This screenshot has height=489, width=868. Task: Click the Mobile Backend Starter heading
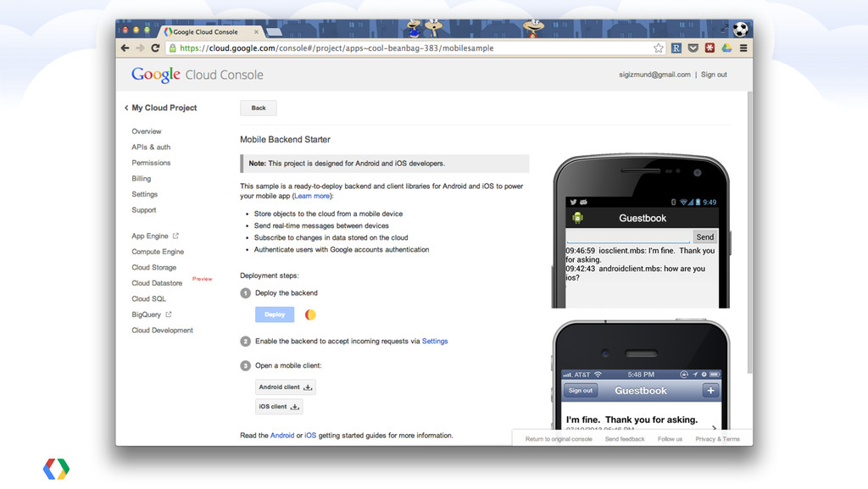point(285,139)
